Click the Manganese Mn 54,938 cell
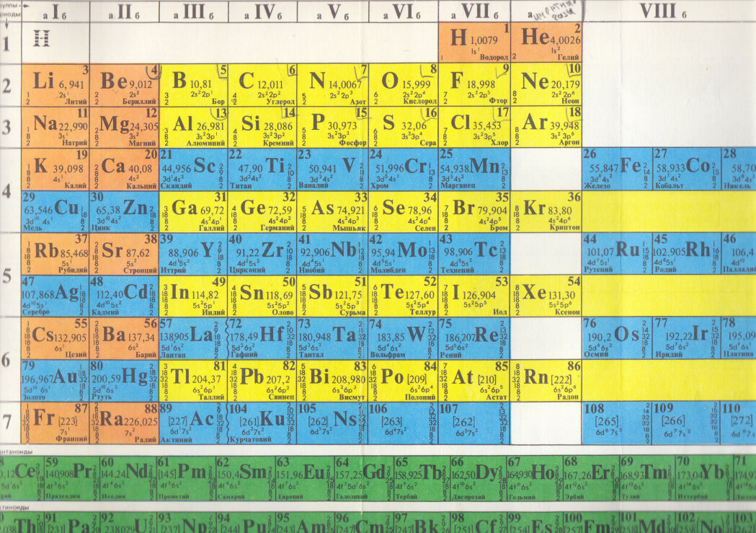The height and width of the screenshot is (533, 756). pos(474,169)
